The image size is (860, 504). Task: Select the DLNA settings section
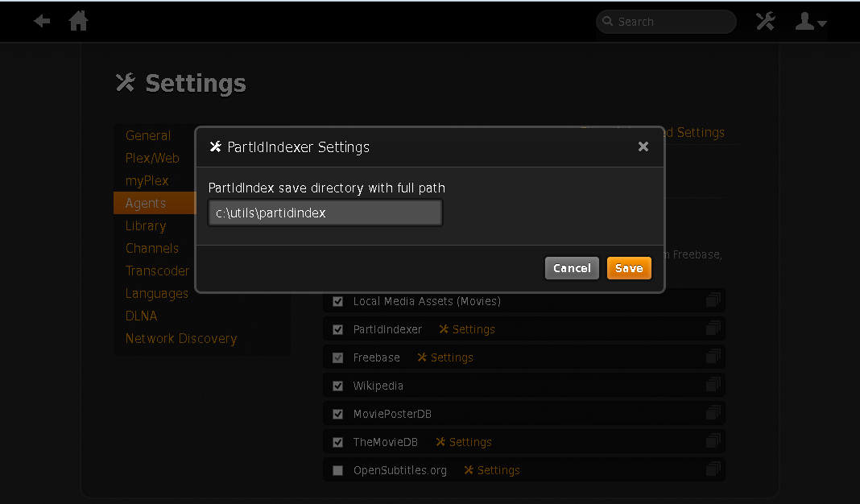click(x=141, y=316)
